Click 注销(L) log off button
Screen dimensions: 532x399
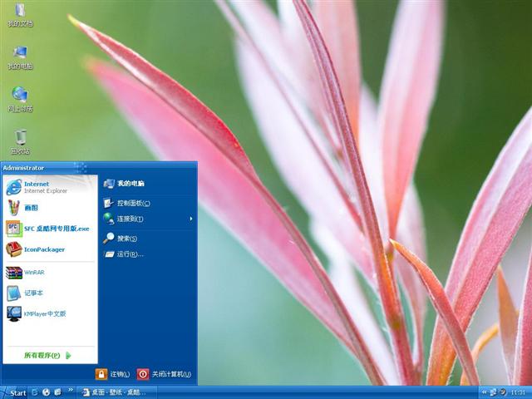(113, 374)
